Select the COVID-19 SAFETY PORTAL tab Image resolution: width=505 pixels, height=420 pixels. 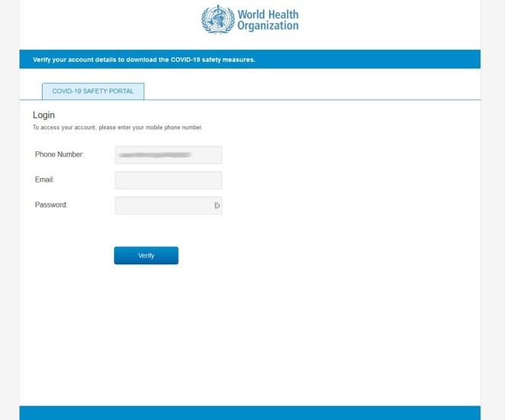click(x=93, y=91)
